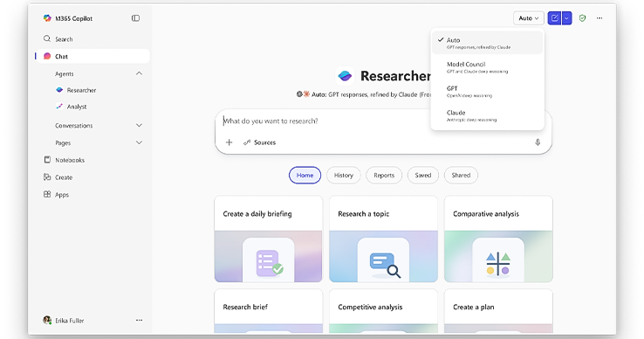The width and height of the screenshot is (644, 339).
Task: Open the top-right more options ellipsis
Action: [599, 18]
